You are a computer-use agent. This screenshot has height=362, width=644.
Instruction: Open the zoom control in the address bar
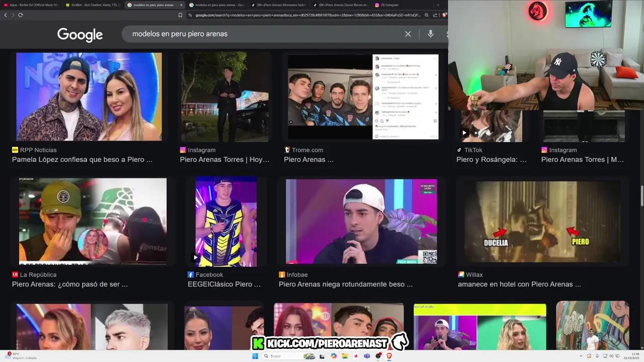pyautogui.click(x=427, y=15)
